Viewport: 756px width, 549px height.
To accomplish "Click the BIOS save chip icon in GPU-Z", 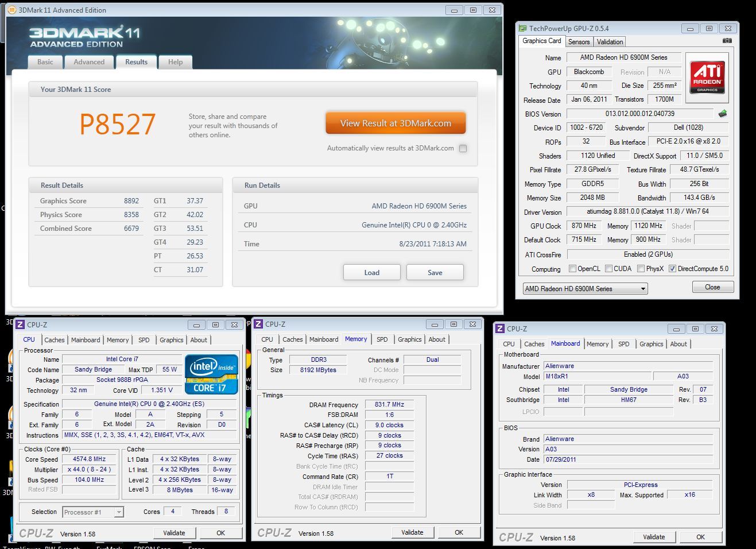I will [723, 114].
